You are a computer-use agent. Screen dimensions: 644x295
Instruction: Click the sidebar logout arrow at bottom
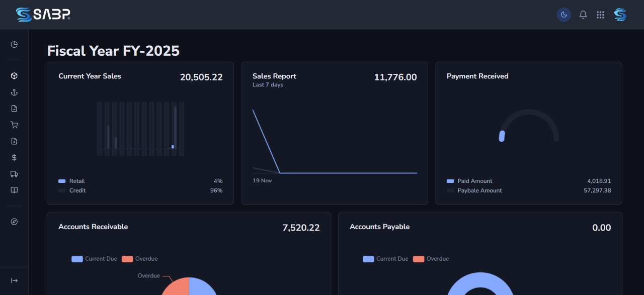pyautogui.click(x=14, y=280)
